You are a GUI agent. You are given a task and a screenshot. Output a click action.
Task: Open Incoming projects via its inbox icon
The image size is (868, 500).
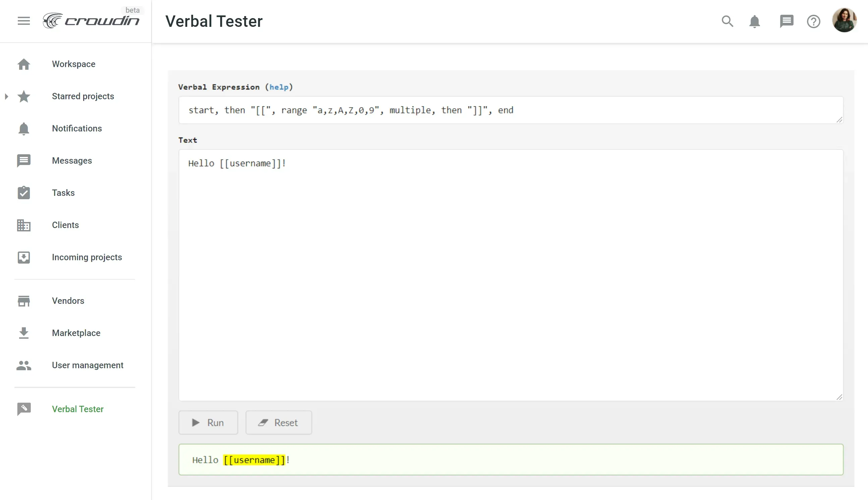[x=23, y=257]
